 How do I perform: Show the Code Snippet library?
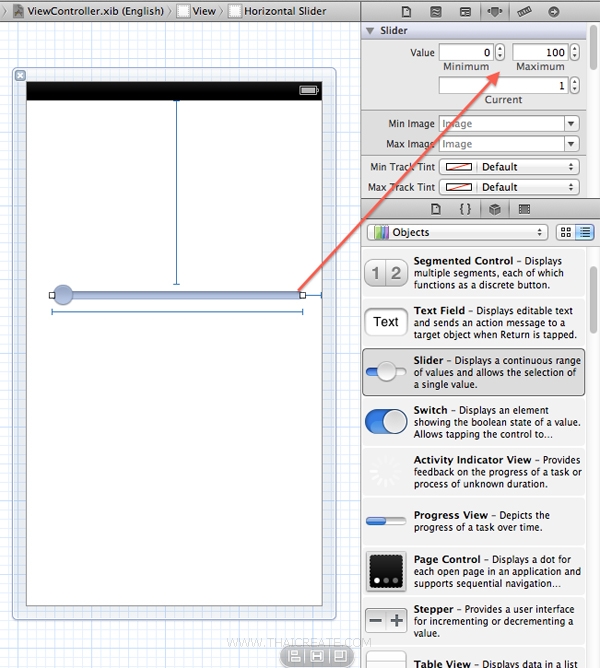tap(465, 209)
